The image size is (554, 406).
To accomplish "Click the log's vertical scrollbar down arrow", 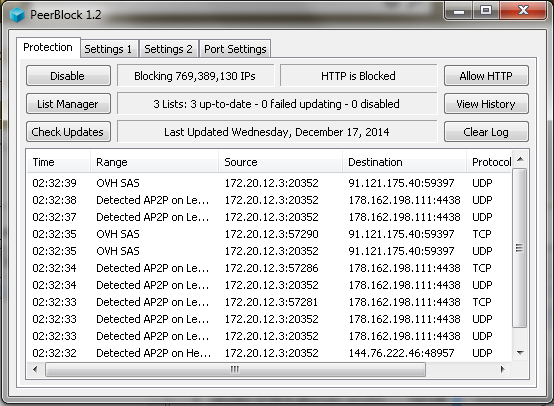I will click(520, 353).
